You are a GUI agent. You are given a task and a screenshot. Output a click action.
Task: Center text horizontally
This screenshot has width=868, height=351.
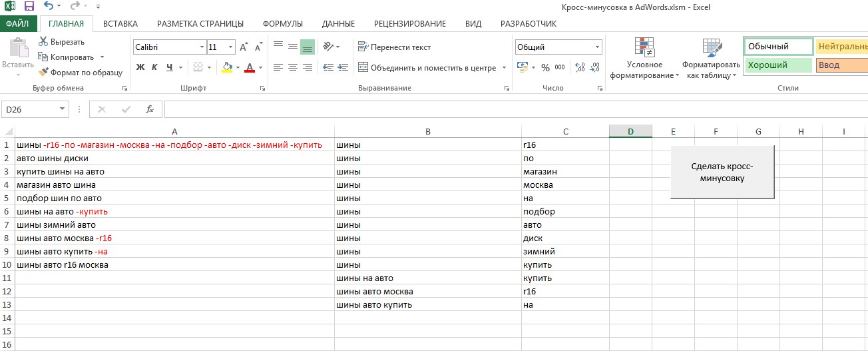pos(292,67)
